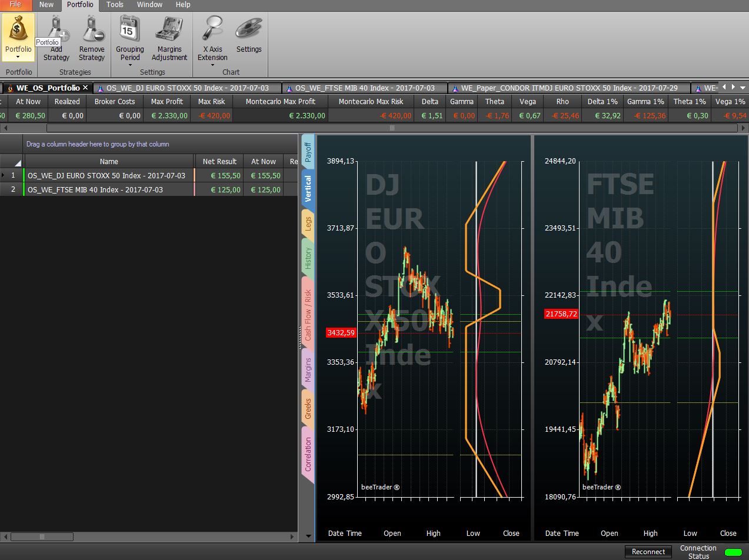Click the Portfolio money bag icon

(18, 28)
